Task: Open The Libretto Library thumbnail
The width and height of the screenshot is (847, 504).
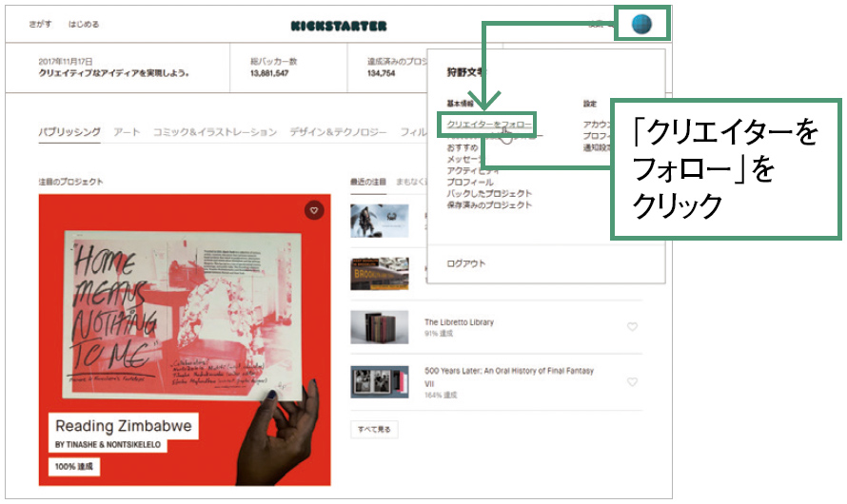Action: click(x=379, y=327)
